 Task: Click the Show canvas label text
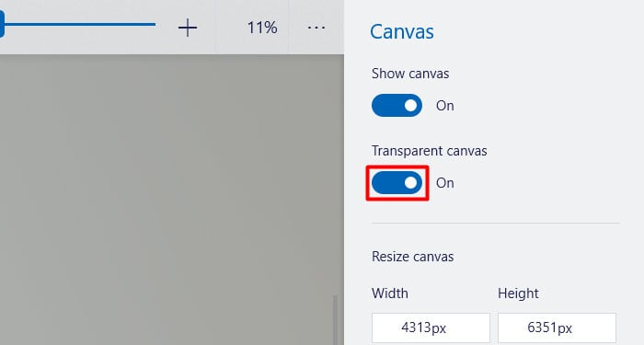(410, 74)
